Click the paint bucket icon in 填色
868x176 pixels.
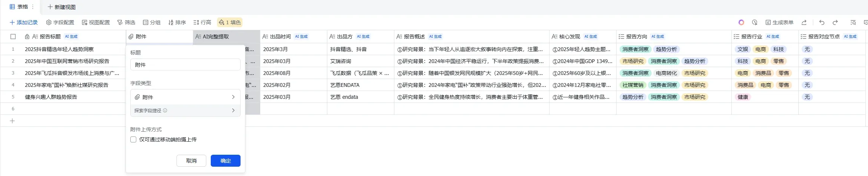[x=222, y=22]
